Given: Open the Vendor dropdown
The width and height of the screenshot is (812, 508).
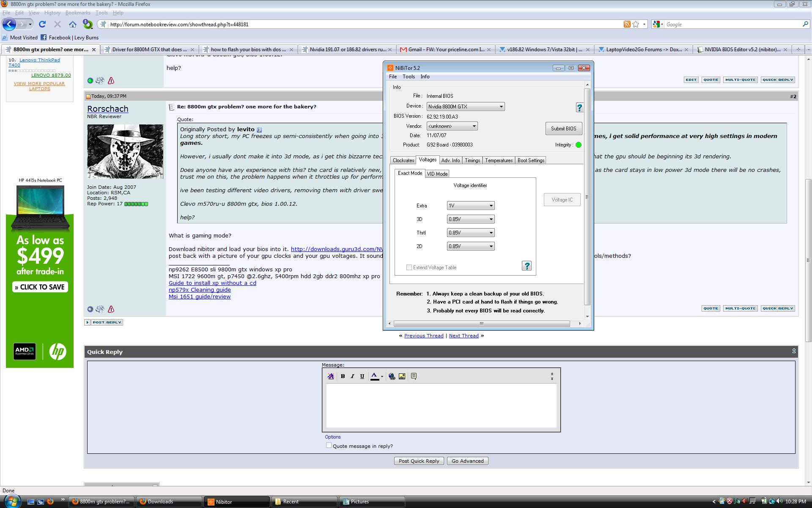Looking at the screenshot, I should [x=452, y=126].
